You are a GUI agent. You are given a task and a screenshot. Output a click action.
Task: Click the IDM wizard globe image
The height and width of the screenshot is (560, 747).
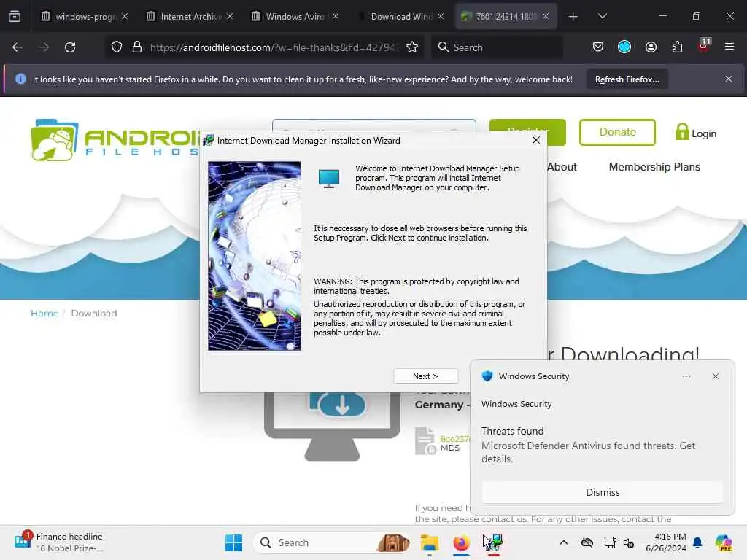coord(255,256)
